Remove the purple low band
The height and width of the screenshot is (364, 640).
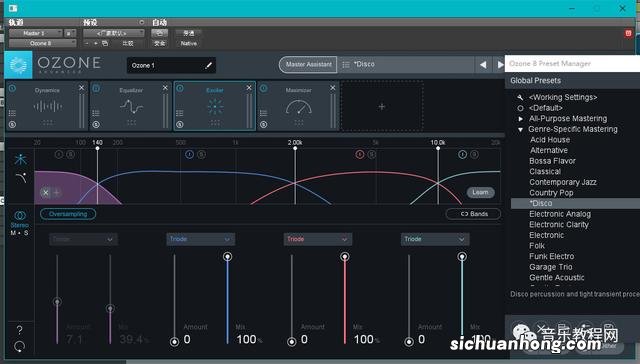click(x=46, y=193)
